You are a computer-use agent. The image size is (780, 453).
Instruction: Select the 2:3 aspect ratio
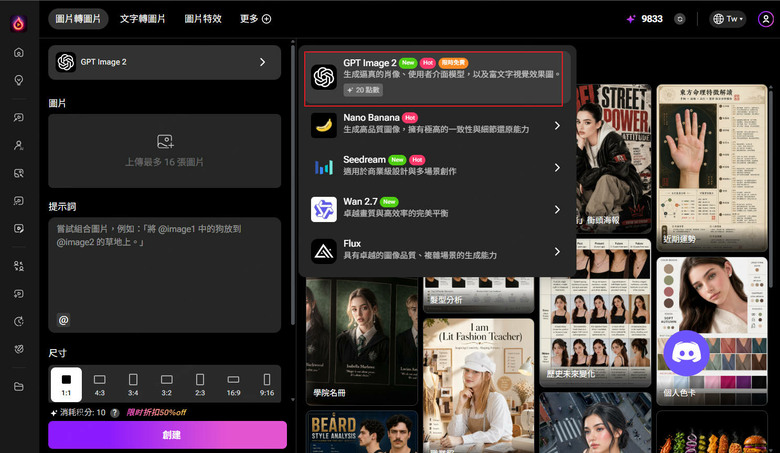point(200,384)
